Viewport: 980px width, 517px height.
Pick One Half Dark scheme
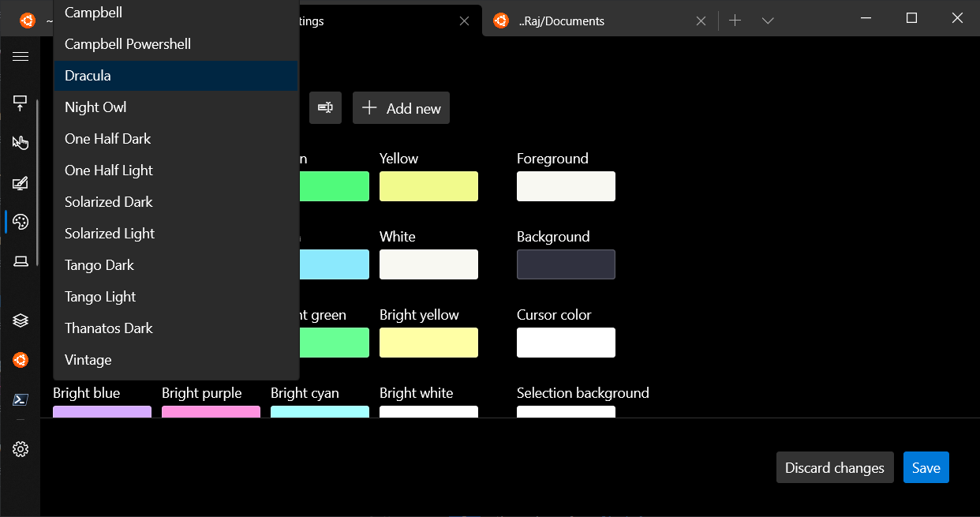(x=177, y=139)
